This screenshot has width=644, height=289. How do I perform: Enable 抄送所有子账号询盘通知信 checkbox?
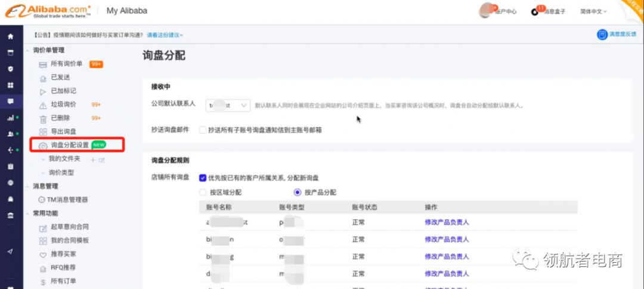[x=203, y=130]
